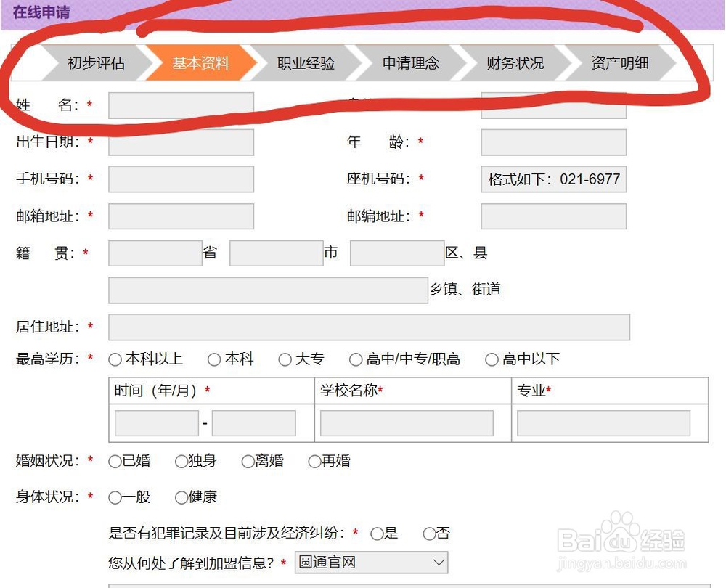Click the 出生日期 birth date field
The width and height of the screenshot is (726, 588).
180,142
